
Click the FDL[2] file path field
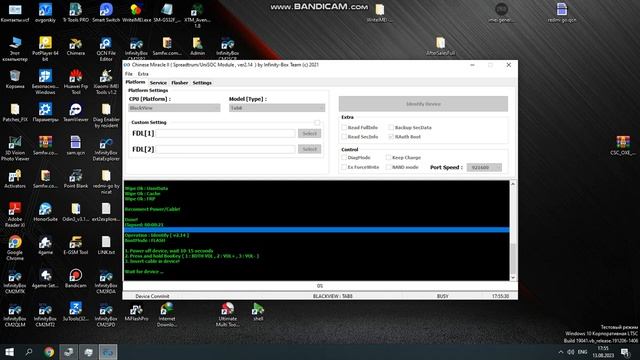tap(226, 149)
